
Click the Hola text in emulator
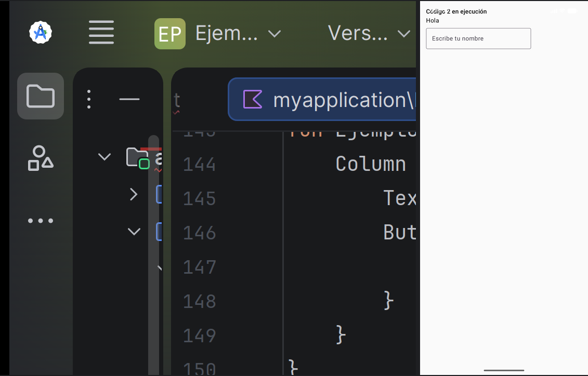tap(433, 21)
